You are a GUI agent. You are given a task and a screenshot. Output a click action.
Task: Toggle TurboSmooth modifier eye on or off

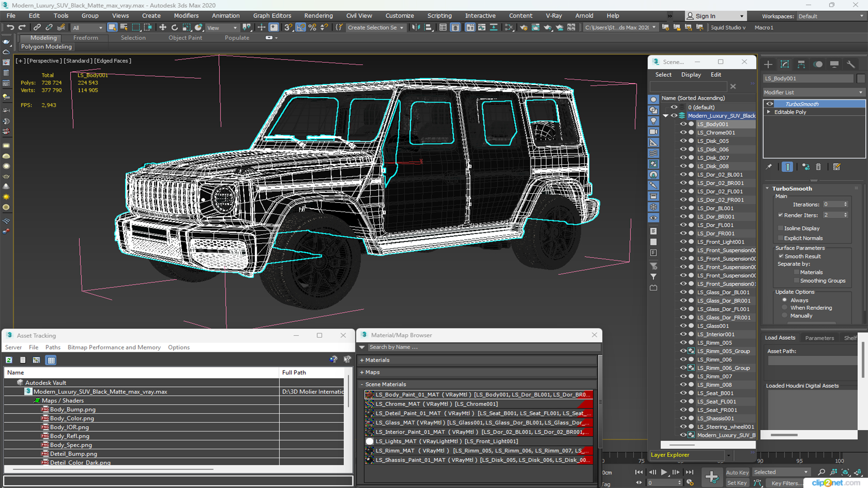(769, 104)
